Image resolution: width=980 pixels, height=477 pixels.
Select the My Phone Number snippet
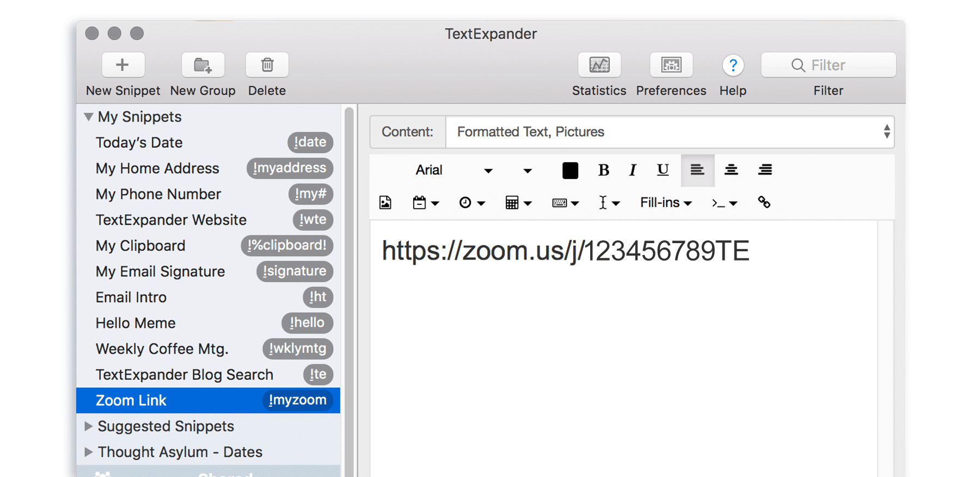(x=208, y=194)
